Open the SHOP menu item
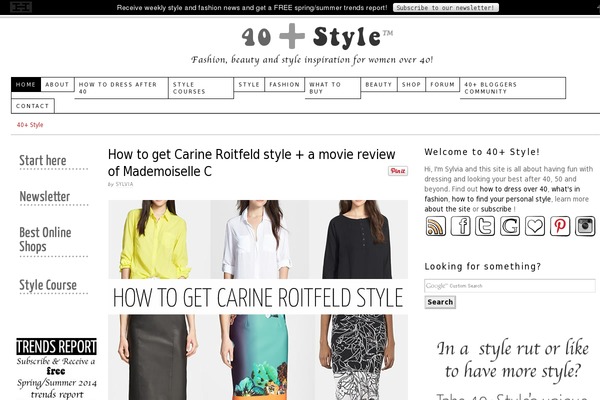Image resolution: width=600 pixels, height=400 pixels. pos(411,84)
